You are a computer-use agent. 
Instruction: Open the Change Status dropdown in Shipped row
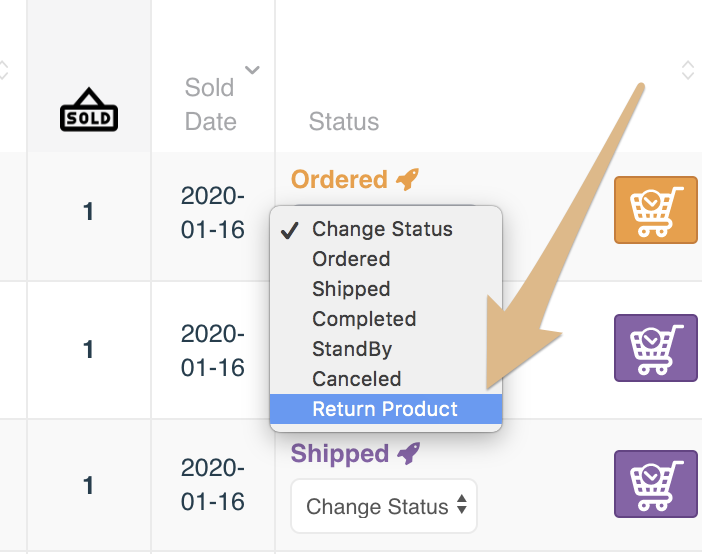(384, 506)
